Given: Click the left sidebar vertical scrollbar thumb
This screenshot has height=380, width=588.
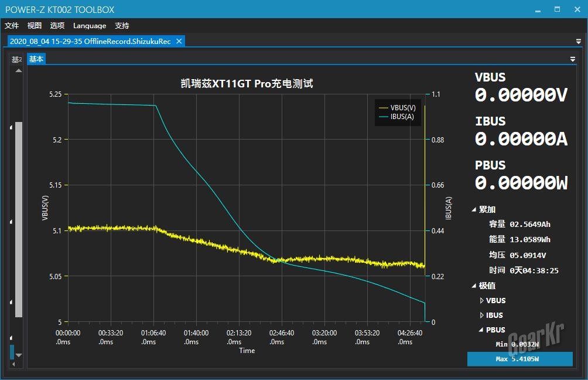Looking at the screenshot, I should tap(19, 220).
